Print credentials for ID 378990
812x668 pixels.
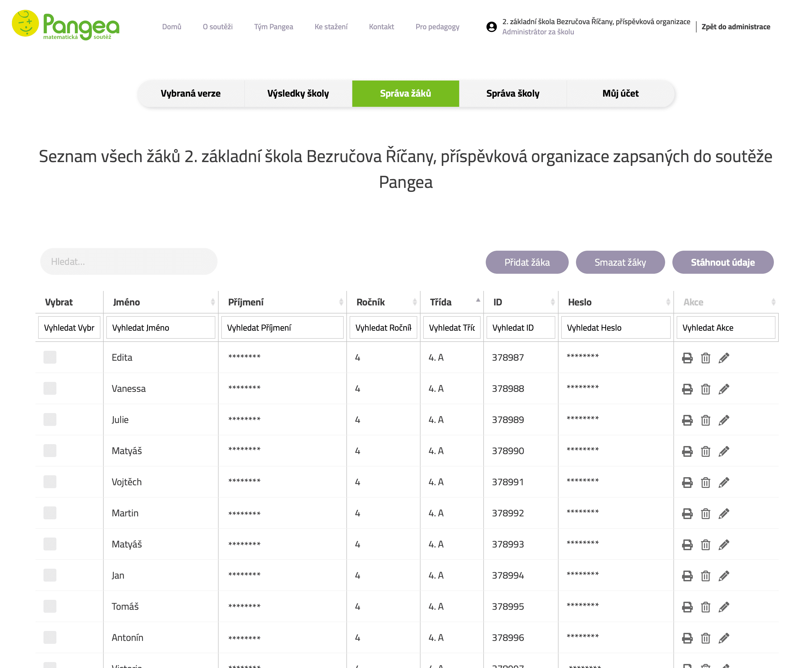coord(687,451)
